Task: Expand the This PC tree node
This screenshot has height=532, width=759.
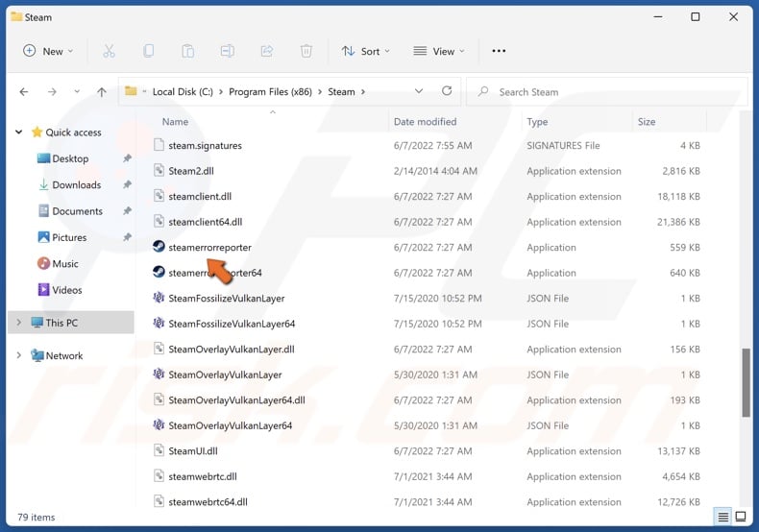Action: [18, 322]
